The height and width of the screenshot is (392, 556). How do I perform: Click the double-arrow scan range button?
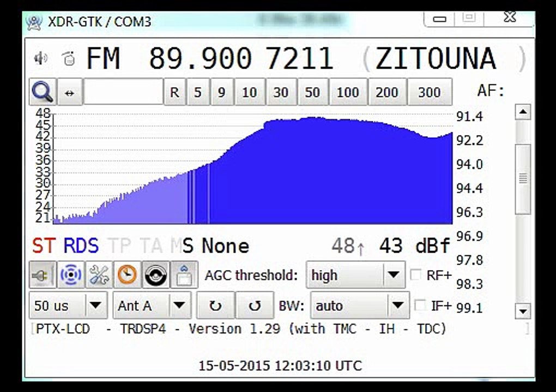70,93
